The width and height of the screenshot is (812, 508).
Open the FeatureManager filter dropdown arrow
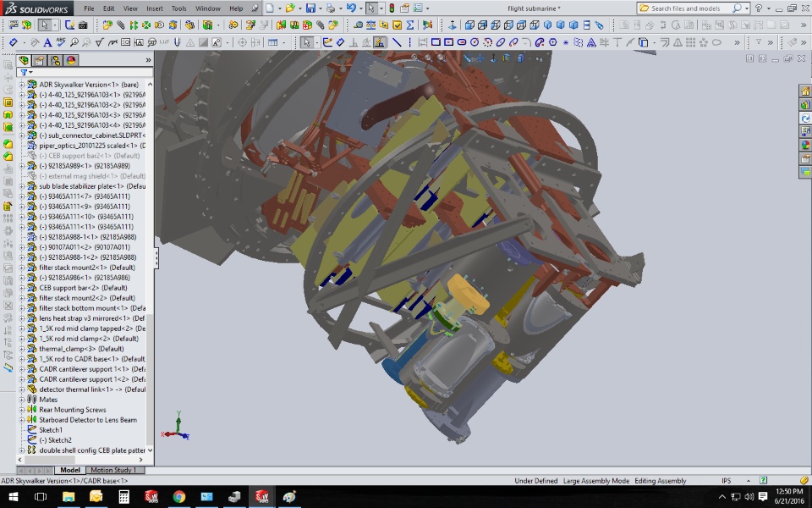pos(31,73)
